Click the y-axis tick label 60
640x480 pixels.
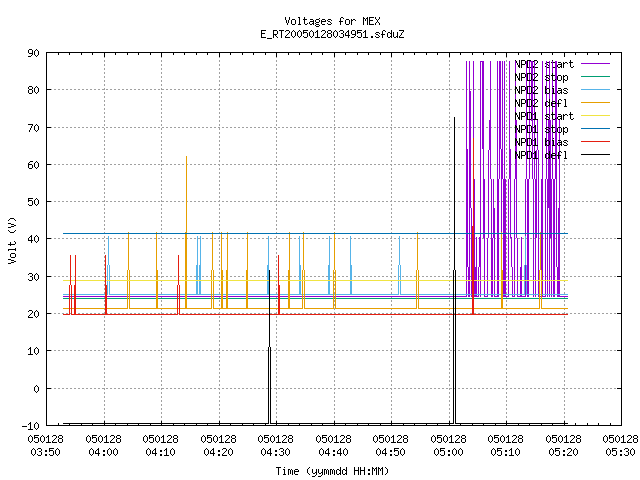coord(33,165)
